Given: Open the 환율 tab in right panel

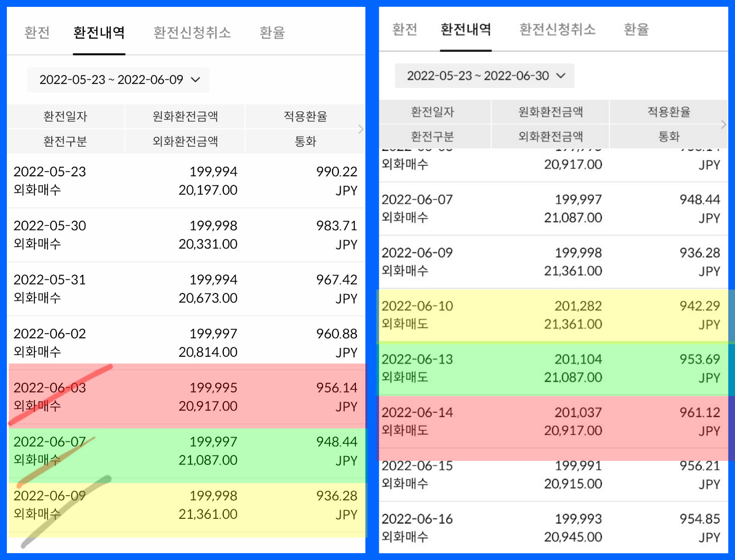Looking at the screenshot, I should pos(636,30).
